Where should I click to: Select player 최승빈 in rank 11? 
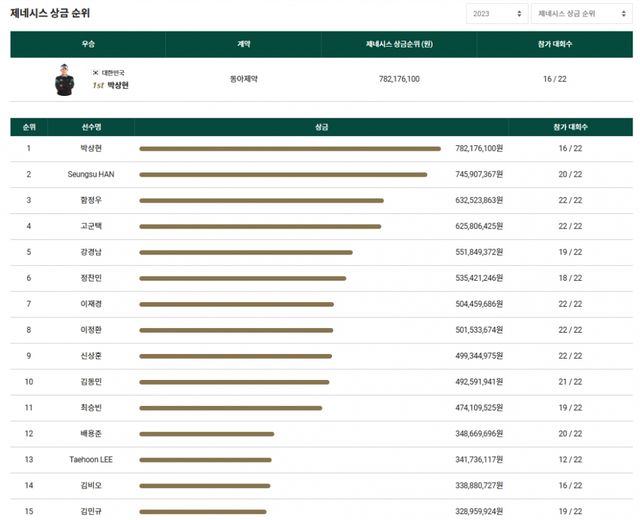[x=91, y=407]
